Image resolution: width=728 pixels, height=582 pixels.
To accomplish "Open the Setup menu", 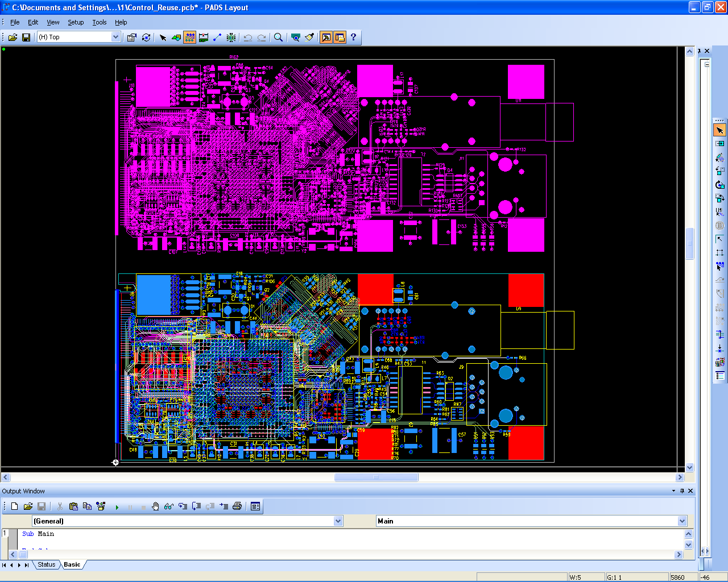I will (76, 22).
